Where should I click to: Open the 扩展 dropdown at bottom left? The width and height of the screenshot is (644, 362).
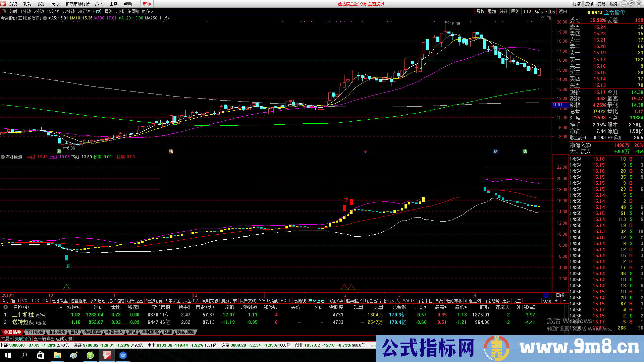6,339
